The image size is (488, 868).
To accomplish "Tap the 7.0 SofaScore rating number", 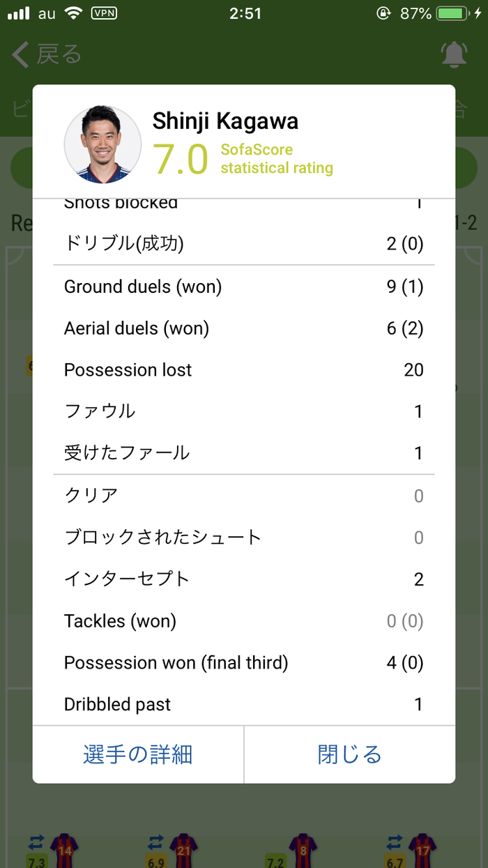I will 181,159.
